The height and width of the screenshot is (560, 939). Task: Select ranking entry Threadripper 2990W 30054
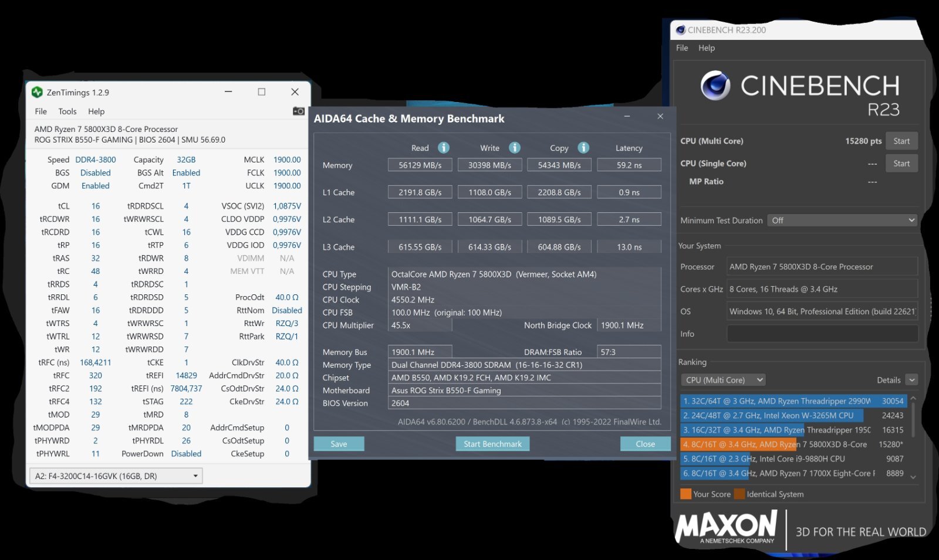[793, 401]
